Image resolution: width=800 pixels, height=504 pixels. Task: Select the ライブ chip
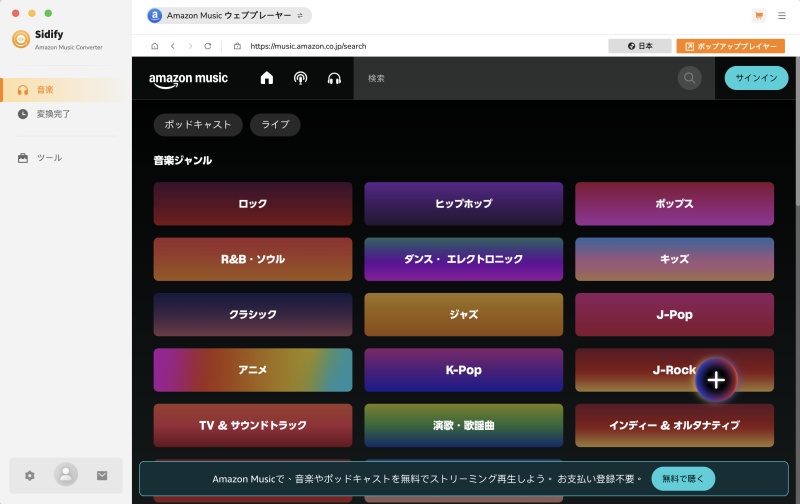pos(275,124)
